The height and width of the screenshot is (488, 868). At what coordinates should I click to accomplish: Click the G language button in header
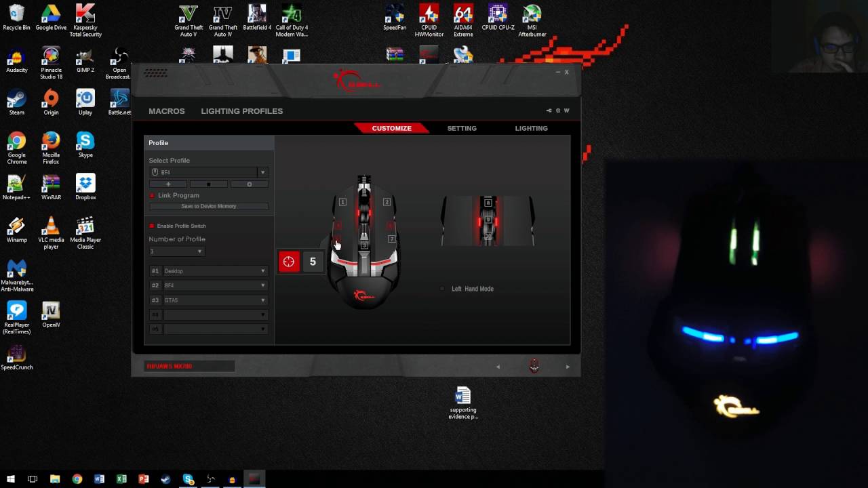coord(558,110)
